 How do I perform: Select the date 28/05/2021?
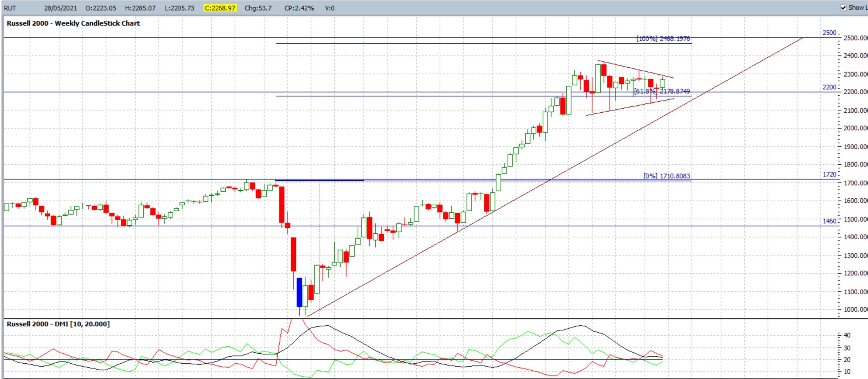click(60, 8)
